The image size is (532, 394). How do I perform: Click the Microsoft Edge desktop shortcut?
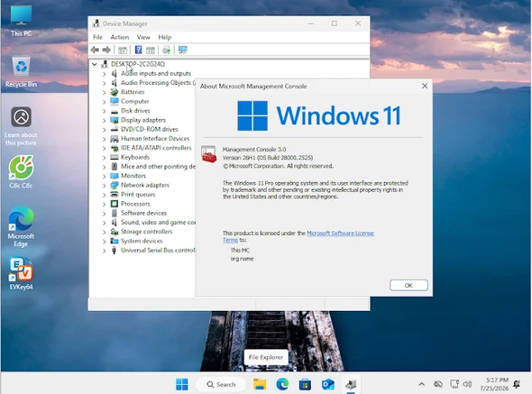tap(21, 226)
